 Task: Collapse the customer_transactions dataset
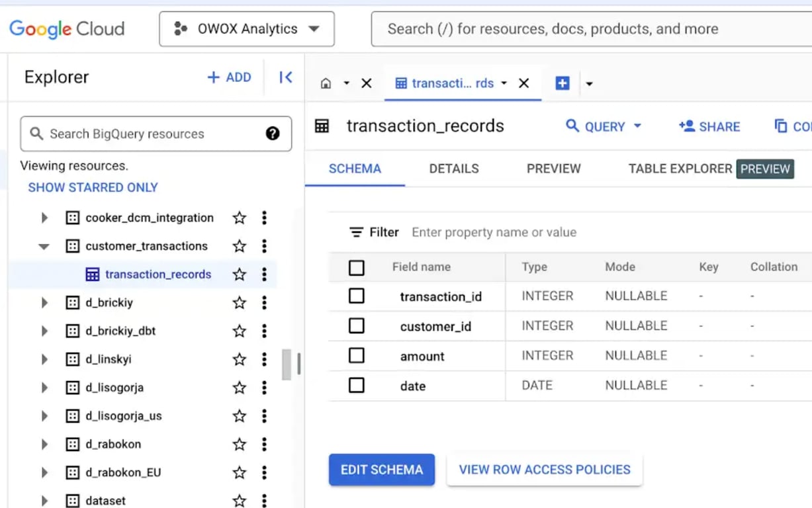pos(44,246)
